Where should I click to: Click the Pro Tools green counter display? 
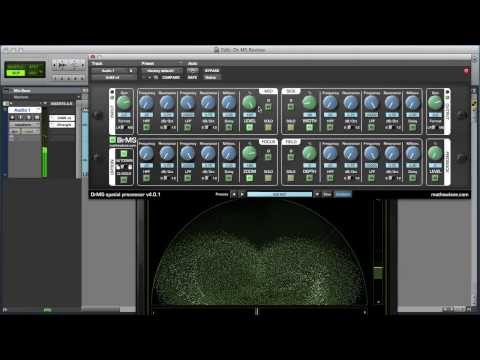click(x=25, y=70)
